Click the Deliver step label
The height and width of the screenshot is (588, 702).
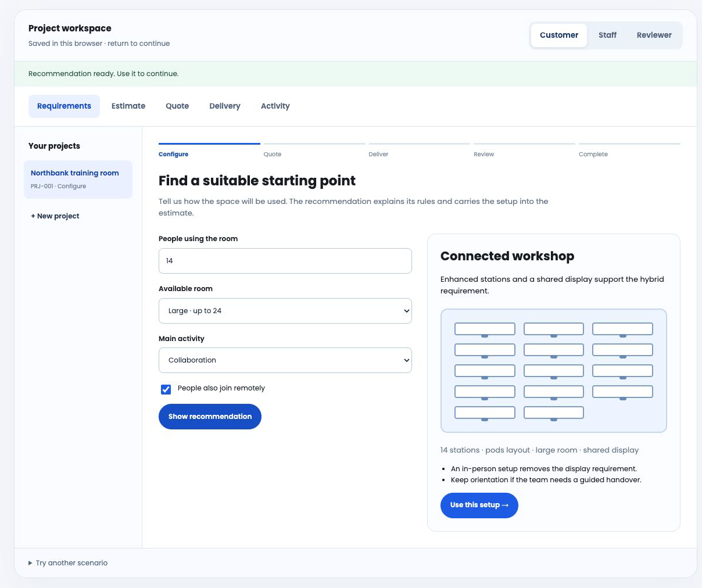pyautogui.click(x=378, y=154)
